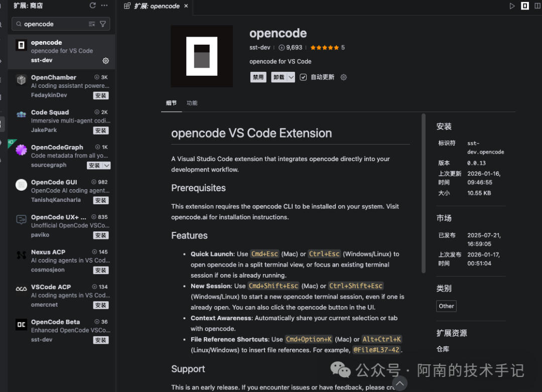
Task: Open settings gear on sidebar opencode entry
Action: click(x=105, y=60)
